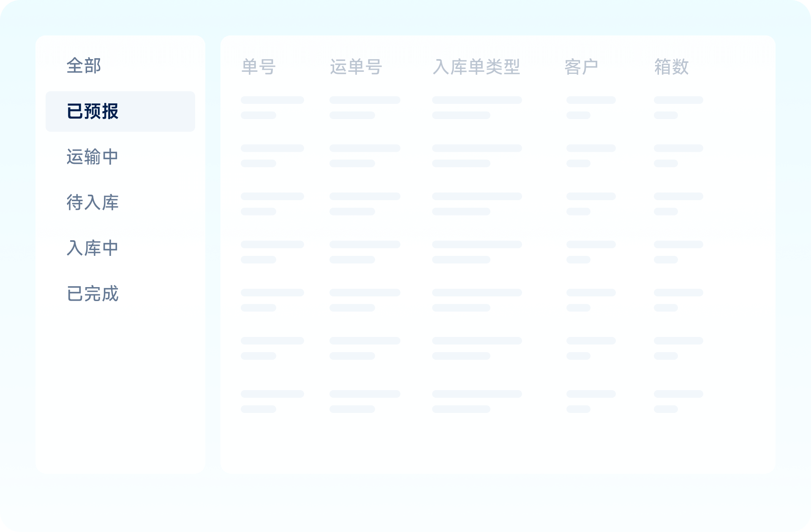Image resolution: width=811 pixels, height=532 pixels.
Task: Select the 全部 tab in sidebar
Action: pyautogui.click(x=84, y=66)
